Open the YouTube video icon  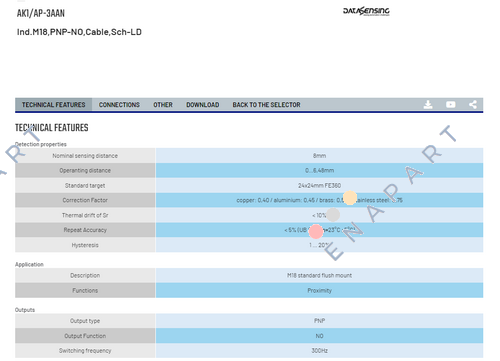pyautogui.click(x=450, y=105)
